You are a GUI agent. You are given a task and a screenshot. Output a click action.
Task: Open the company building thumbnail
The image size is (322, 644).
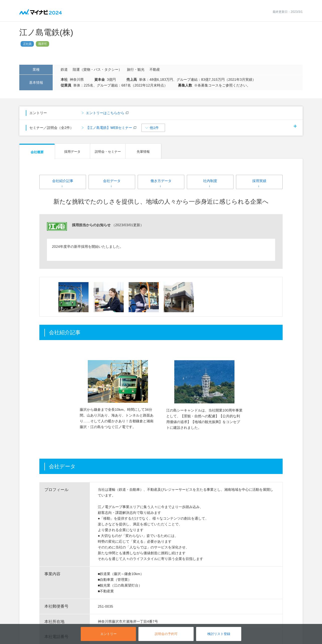tap(179, 297)
